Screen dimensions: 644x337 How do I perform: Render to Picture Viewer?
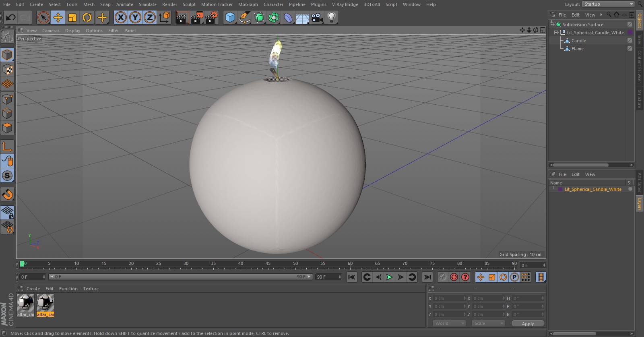pos(197,17)
